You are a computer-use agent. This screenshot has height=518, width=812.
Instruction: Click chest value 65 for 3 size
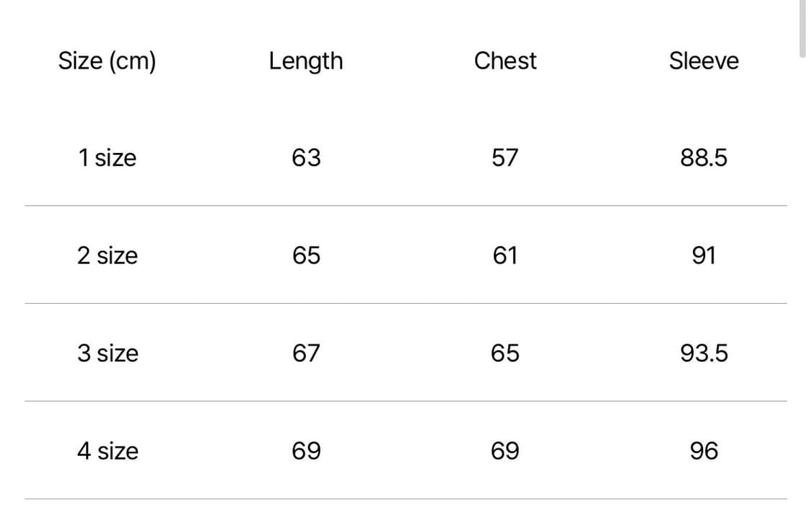[x=505, y=354]
